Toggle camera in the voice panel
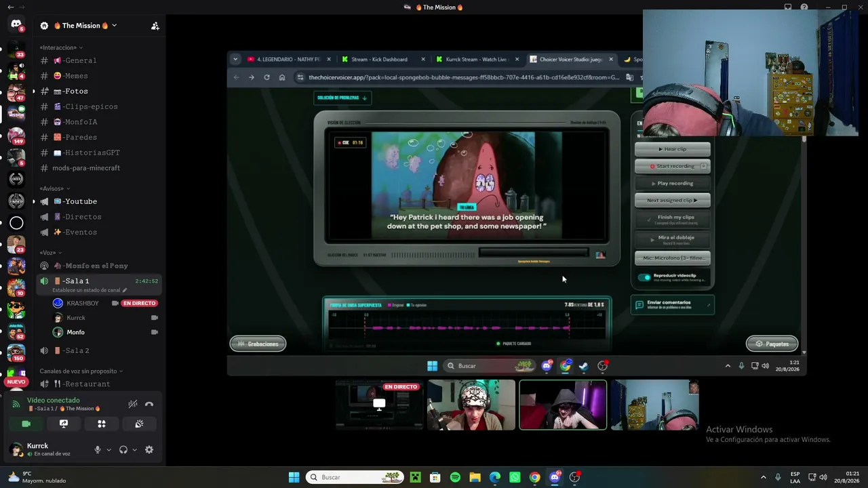 click(x=26, y=424)
